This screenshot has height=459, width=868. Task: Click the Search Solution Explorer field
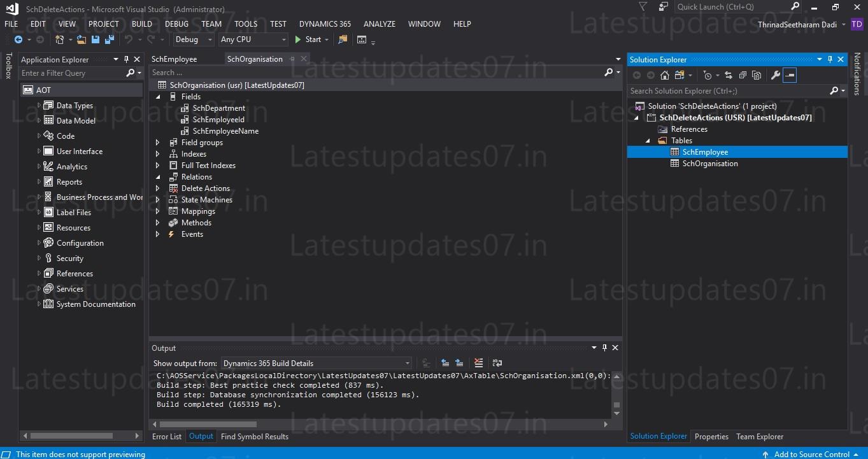[x=729, y=91]
